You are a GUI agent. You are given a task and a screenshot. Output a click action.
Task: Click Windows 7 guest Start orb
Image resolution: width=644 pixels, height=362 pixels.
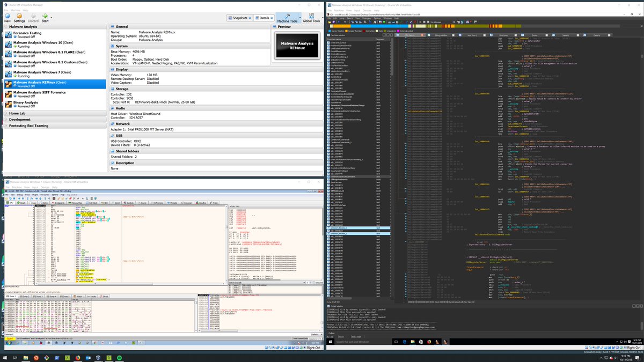pos(9,342)
